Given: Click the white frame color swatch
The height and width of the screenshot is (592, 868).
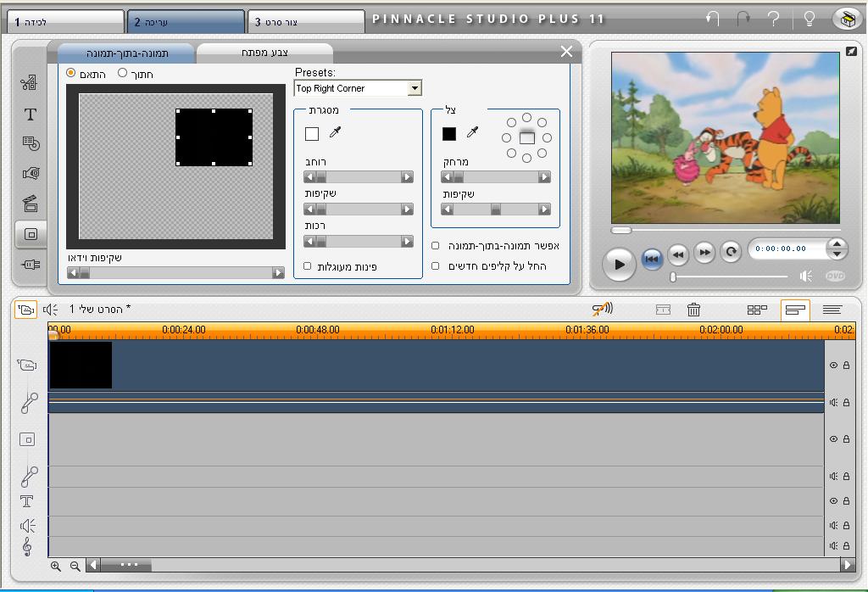Looking at the screenshot, I should (x=312, y=133).
